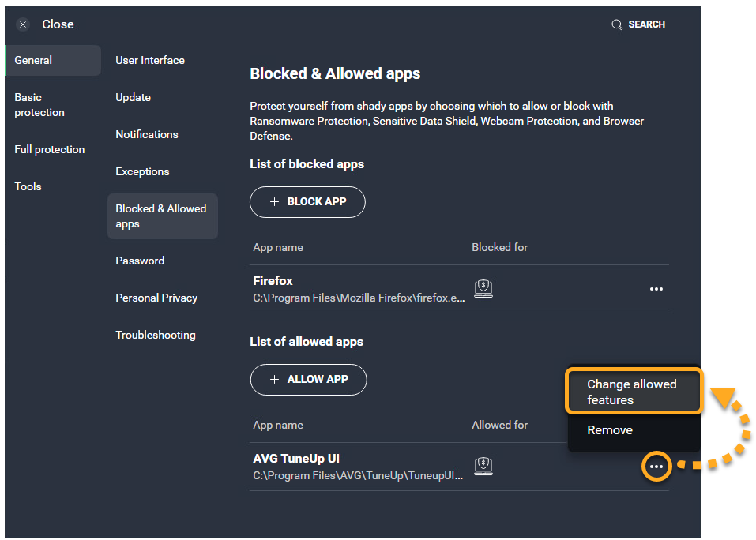Open Personal Privacy settings
The height and width of the screenshot is (540, 756).
click(x=156, y=298)
